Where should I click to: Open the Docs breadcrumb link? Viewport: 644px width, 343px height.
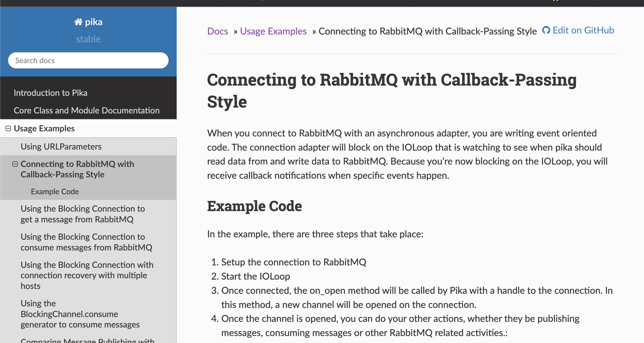(218, 31)
